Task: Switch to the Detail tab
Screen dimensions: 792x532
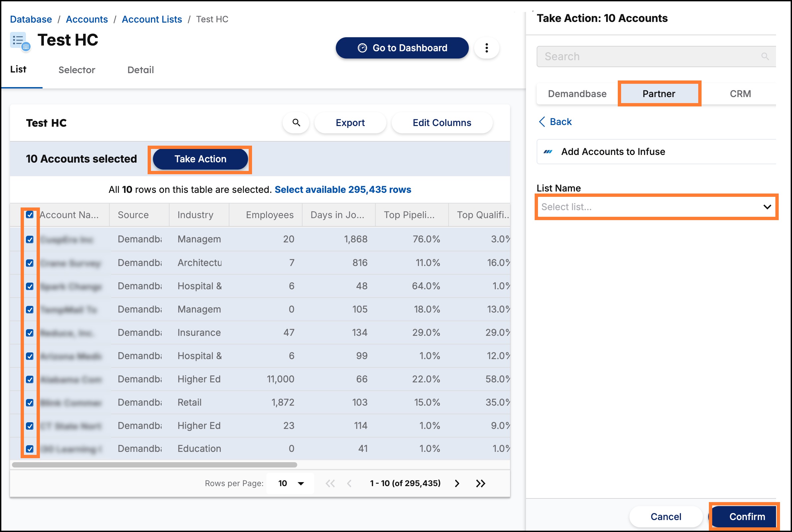Action: tap(140, 70)
